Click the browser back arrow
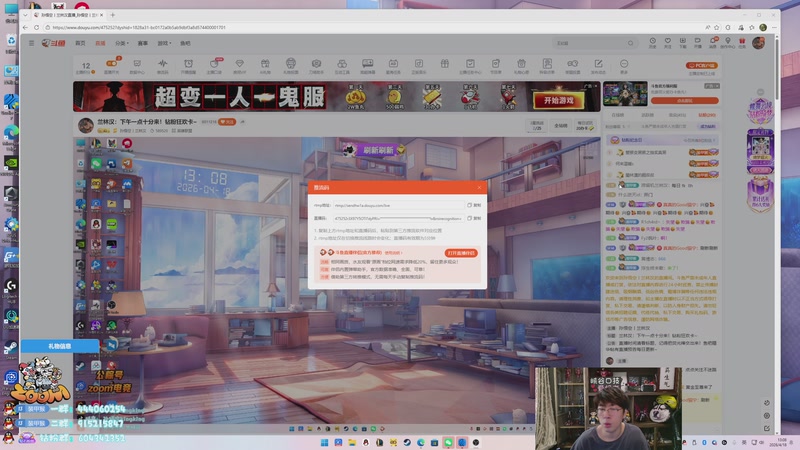Image resolution: width=800 pixels, height=450 pixels. 25,27
